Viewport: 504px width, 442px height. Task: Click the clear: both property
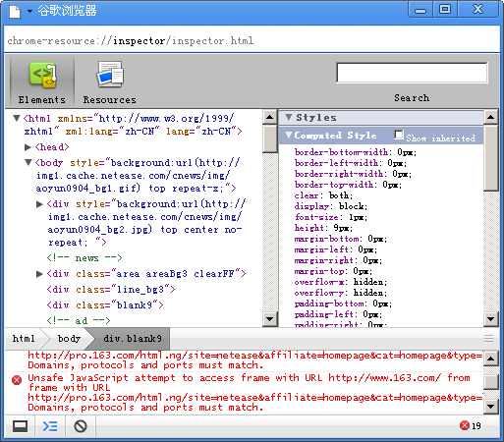point(323,195)
